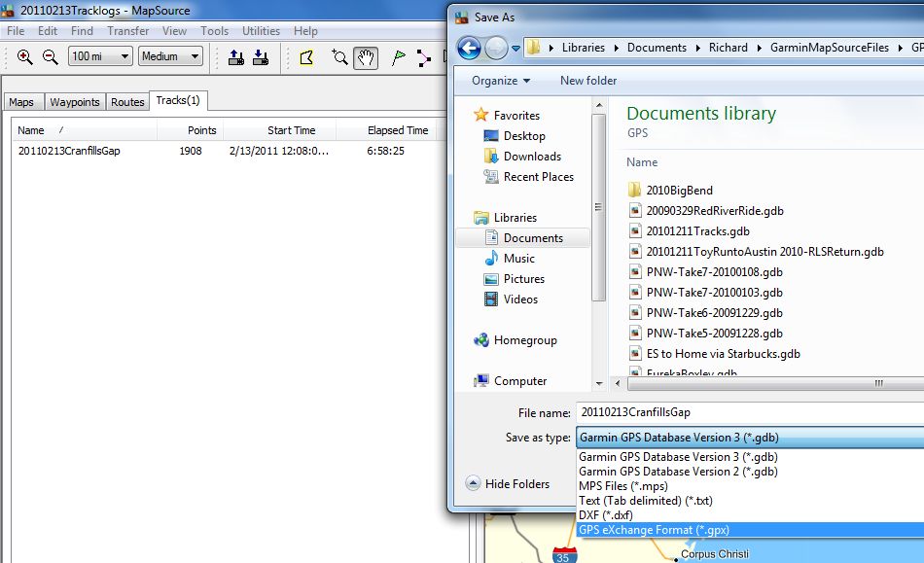Open the Edit menu in MapSource
Viewport: 924px width, 563px height.
pos(48,30)
